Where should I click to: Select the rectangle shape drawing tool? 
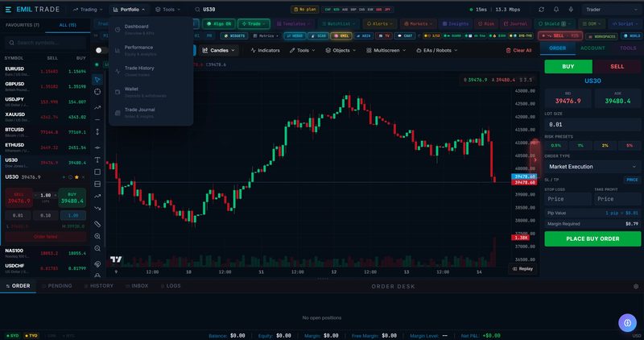[97, 172]
